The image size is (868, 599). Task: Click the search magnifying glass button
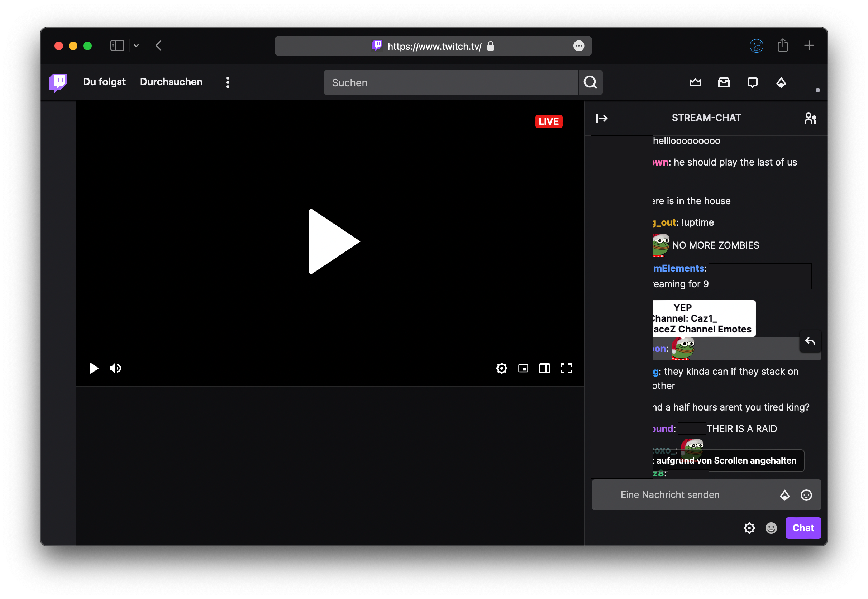click(590, 82)
